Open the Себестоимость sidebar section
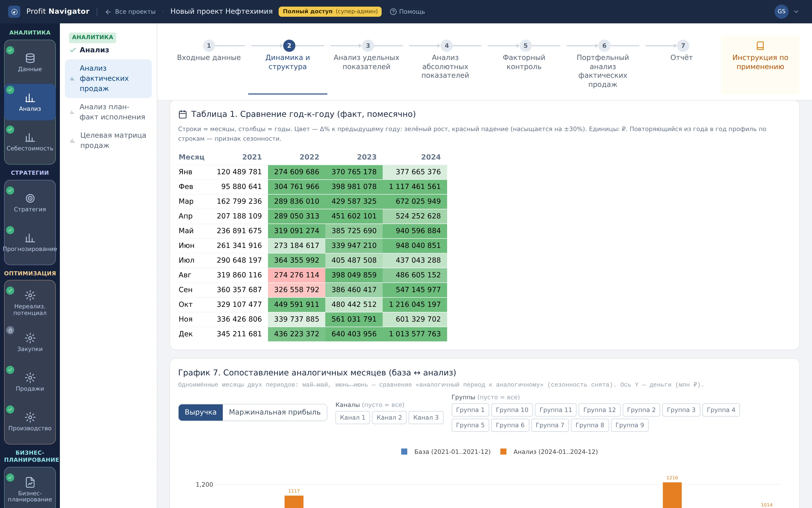This screenshot has height=508, width=812. pyautogui.click(x=30, y=142)
